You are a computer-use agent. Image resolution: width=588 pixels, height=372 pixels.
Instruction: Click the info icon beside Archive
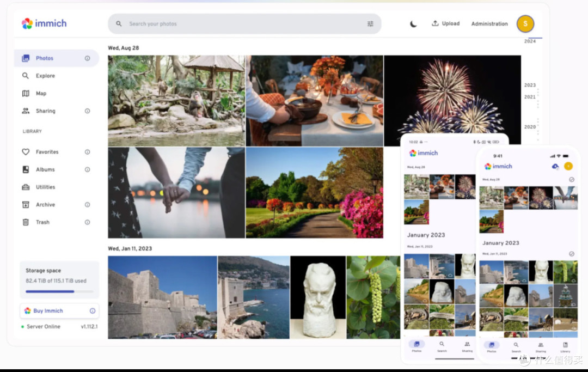[x=87, y=205]
